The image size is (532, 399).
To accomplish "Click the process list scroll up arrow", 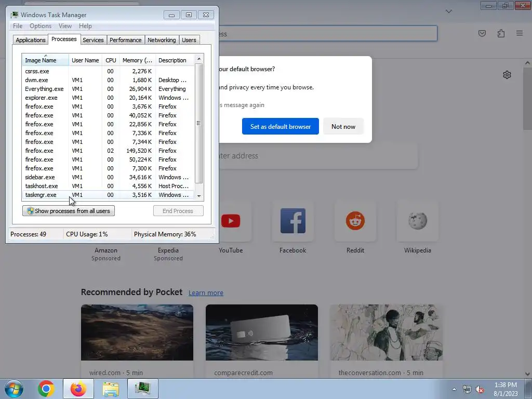I will 199,59.
